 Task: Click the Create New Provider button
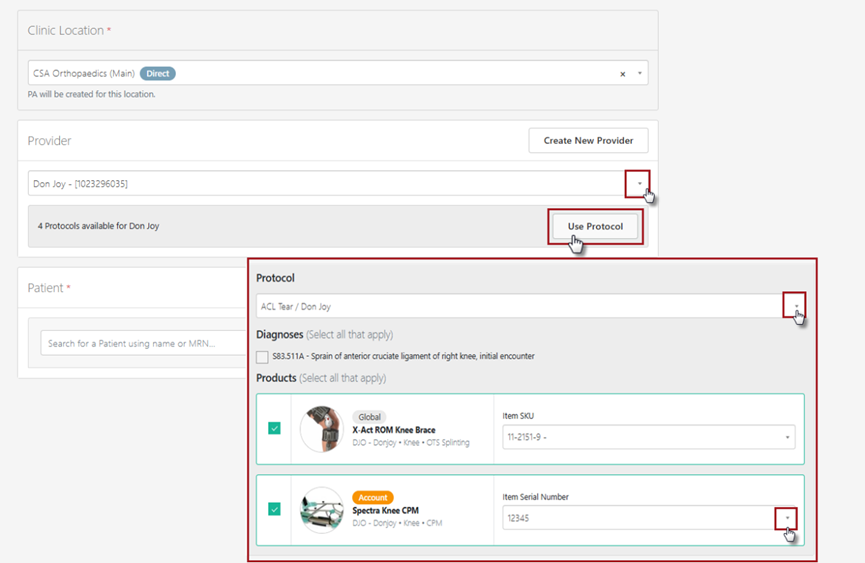pos(588,141)
